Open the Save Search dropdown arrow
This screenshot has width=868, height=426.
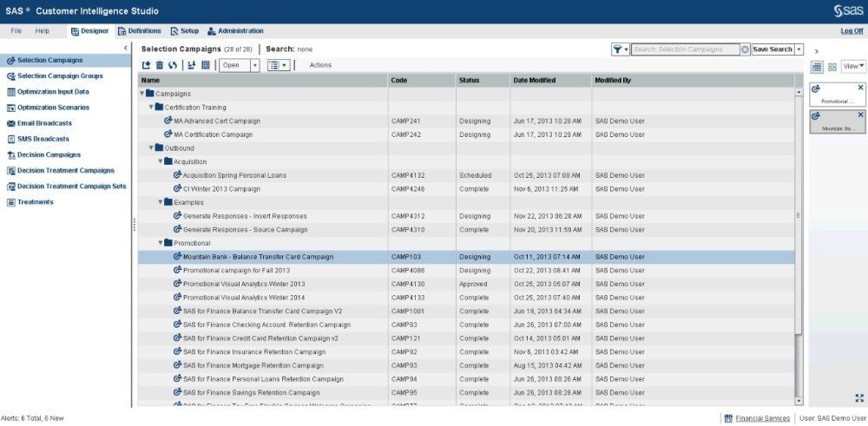(x=799, y=49)
